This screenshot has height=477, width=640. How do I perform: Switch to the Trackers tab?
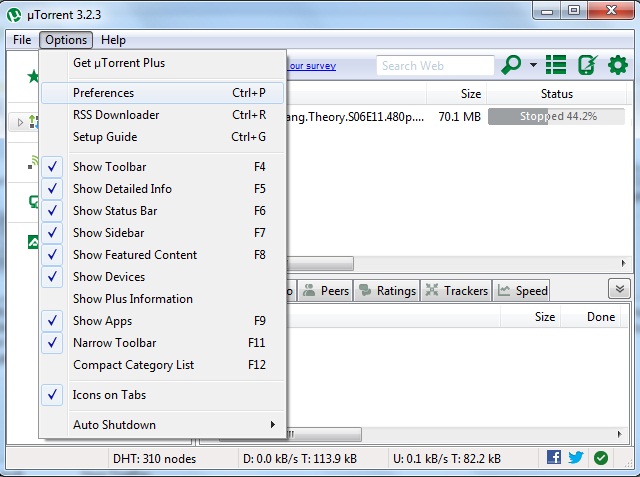point(456,291)
